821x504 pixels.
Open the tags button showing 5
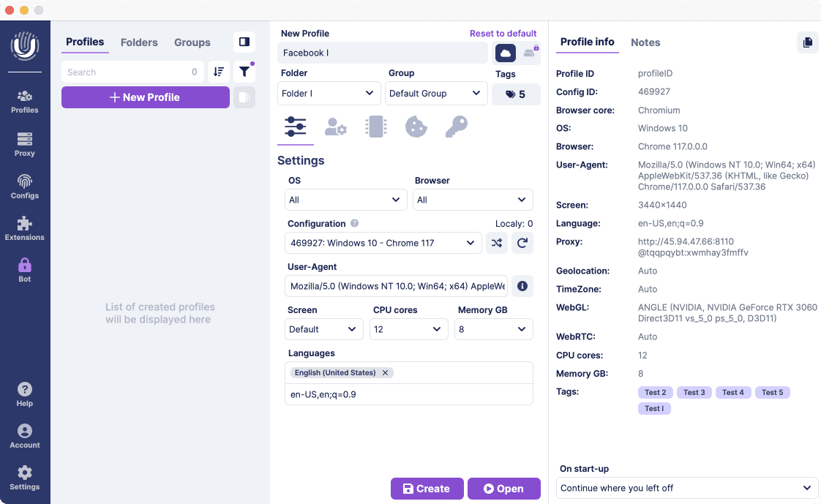coord(516,94)
